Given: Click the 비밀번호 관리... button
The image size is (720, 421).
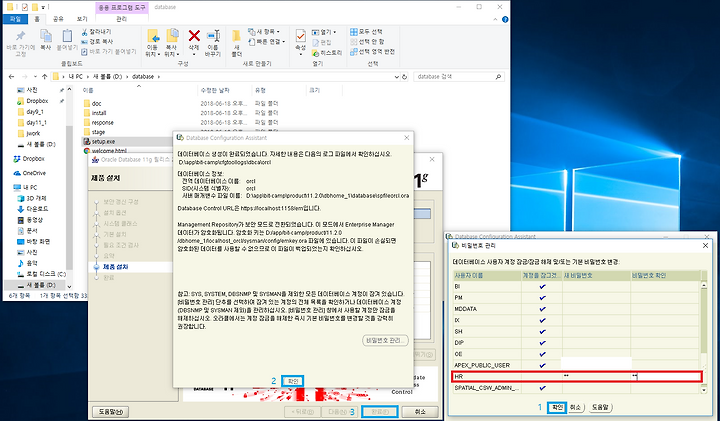Looking at the screenshot, I should [385, 340].
